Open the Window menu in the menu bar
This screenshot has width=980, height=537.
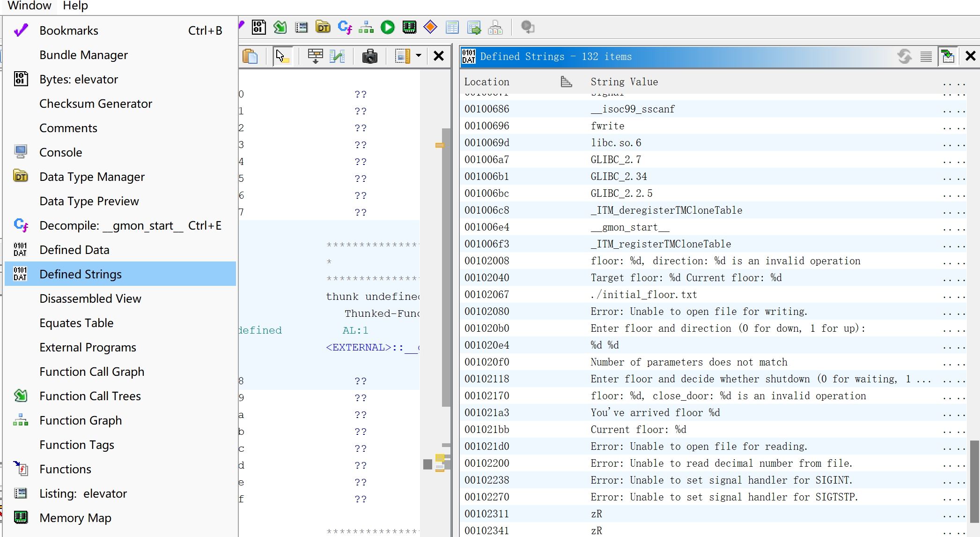pyautogui.click(x=29, y=6)
